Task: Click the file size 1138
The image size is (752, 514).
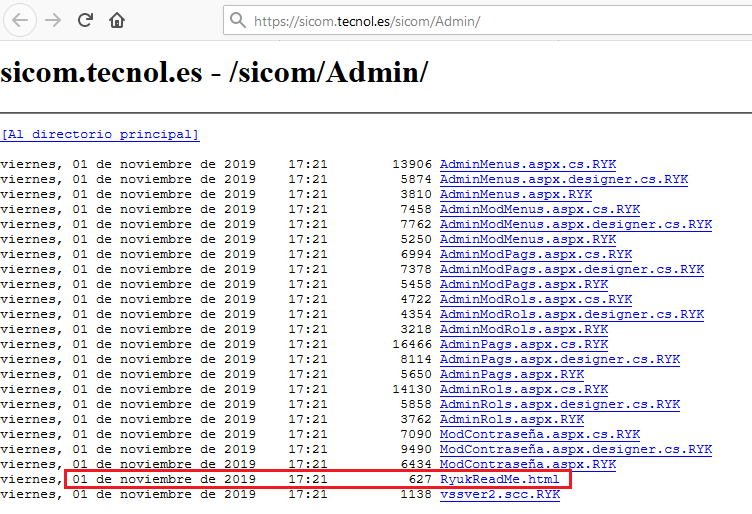Action: [416, 494]
